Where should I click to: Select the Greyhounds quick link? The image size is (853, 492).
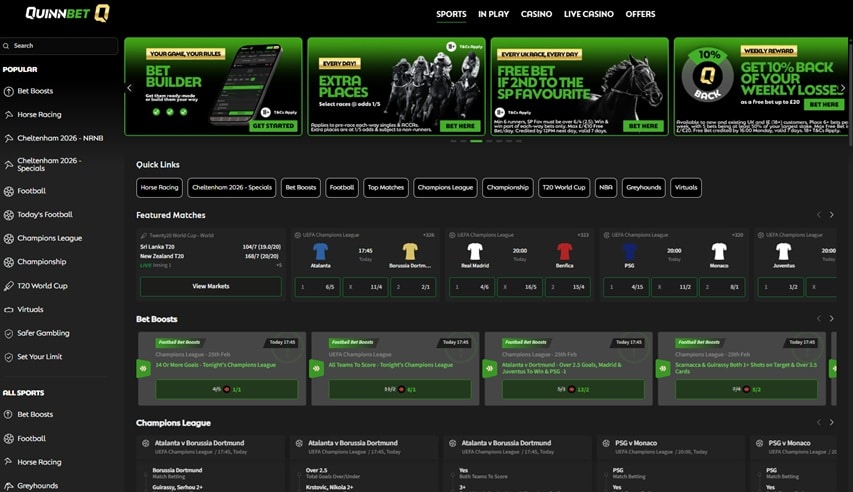pyautogui.click(x=644, y=188)
